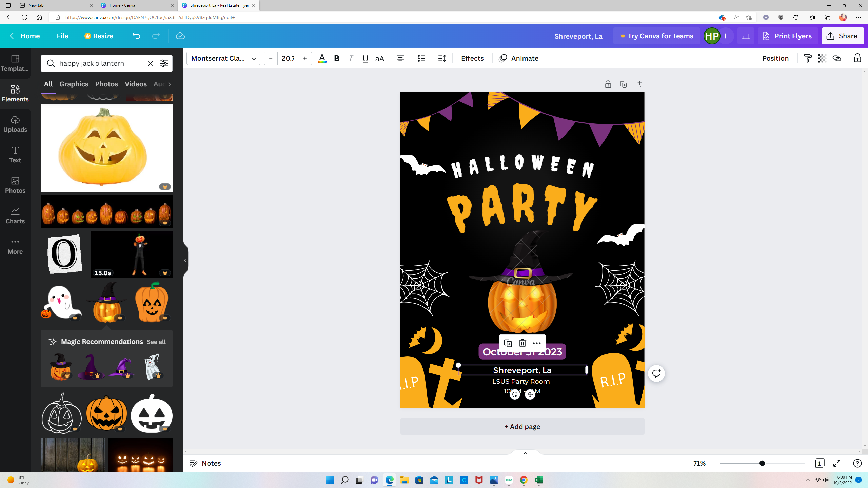Add a comment using the comment icon
Image resolution: width=868 pixels, height=488 pixels.
(x=656, y=373)
